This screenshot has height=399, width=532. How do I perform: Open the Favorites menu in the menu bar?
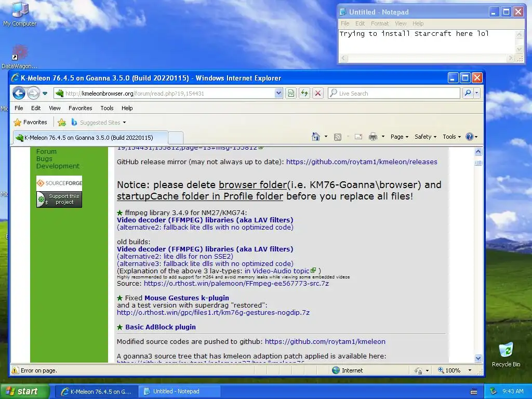(80, 108)
